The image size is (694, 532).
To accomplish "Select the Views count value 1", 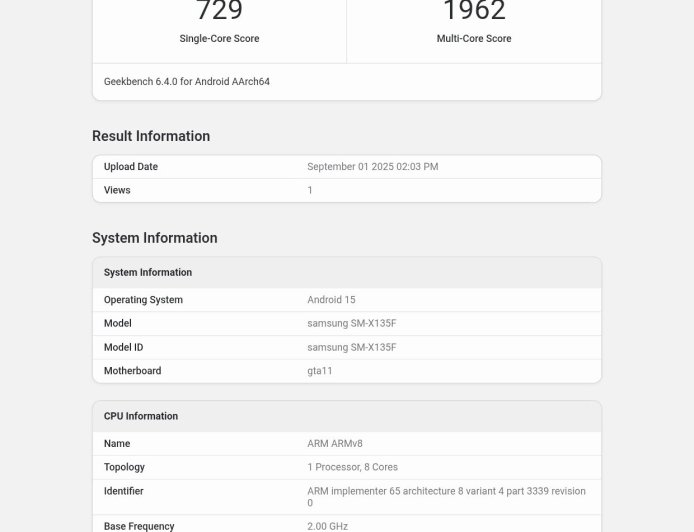I will 310,190.
